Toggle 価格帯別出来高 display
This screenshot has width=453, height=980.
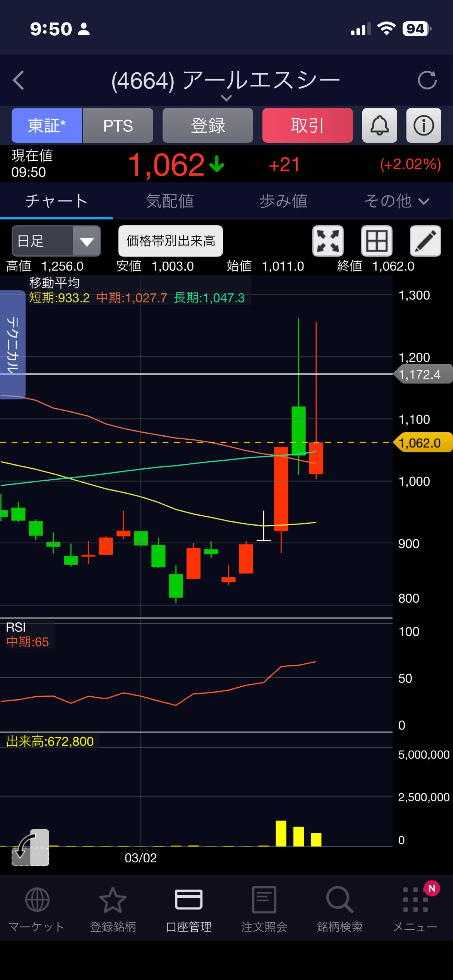pyautogui.click(x=170, y=241)
